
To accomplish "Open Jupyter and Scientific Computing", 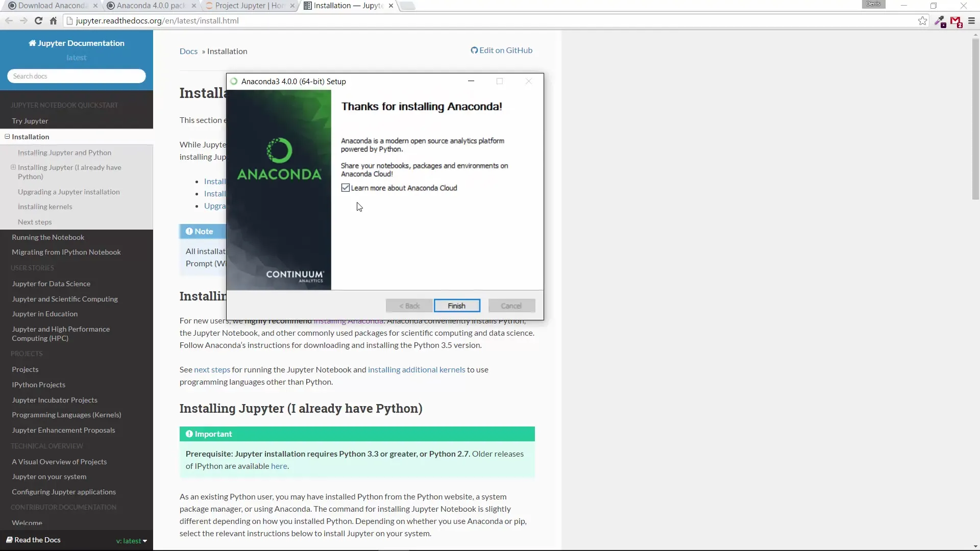I will tap(65, 299).
